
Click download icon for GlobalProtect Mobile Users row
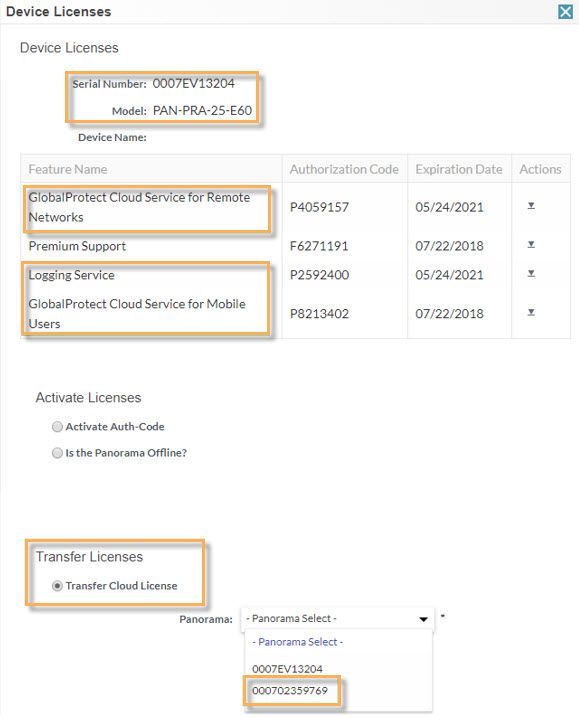click(531, 313)
